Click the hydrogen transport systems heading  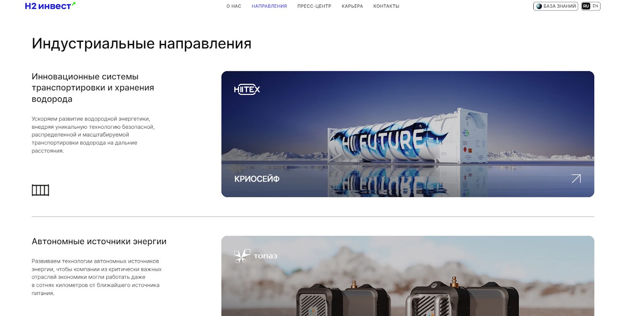(93, 88)
